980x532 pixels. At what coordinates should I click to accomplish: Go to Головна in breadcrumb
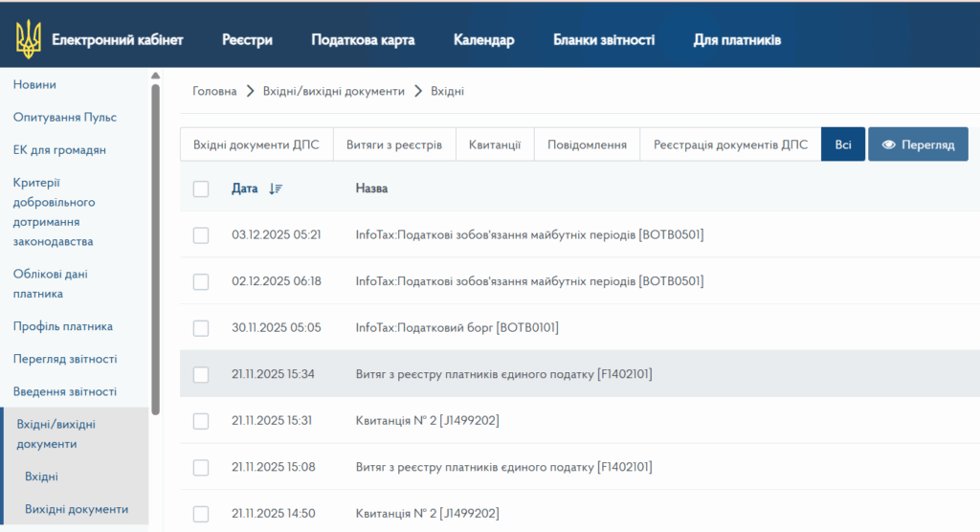click(x=214, y=91)
